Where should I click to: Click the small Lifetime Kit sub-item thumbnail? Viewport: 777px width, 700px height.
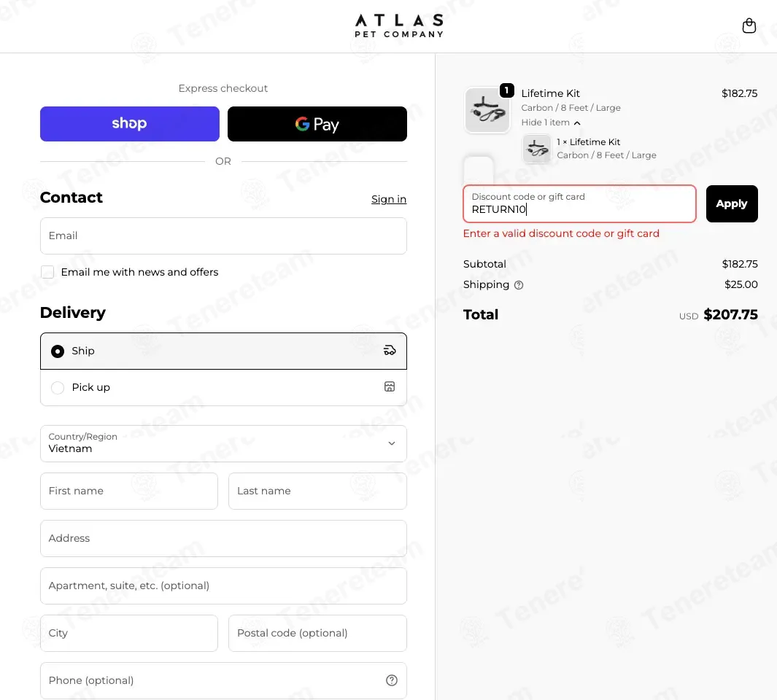click(x=537, y=148)
